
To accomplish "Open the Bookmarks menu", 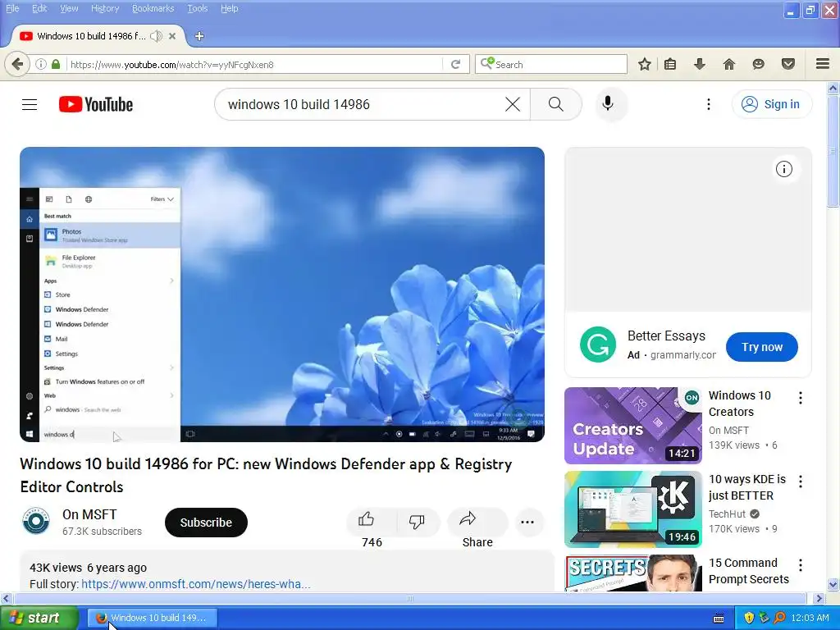I will pos(153,8).
